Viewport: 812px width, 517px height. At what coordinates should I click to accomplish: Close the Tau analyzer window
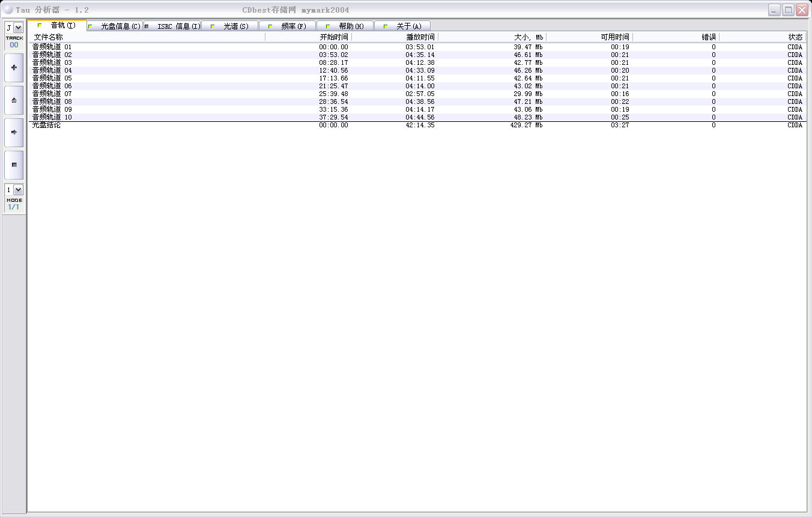click(802, 10)
